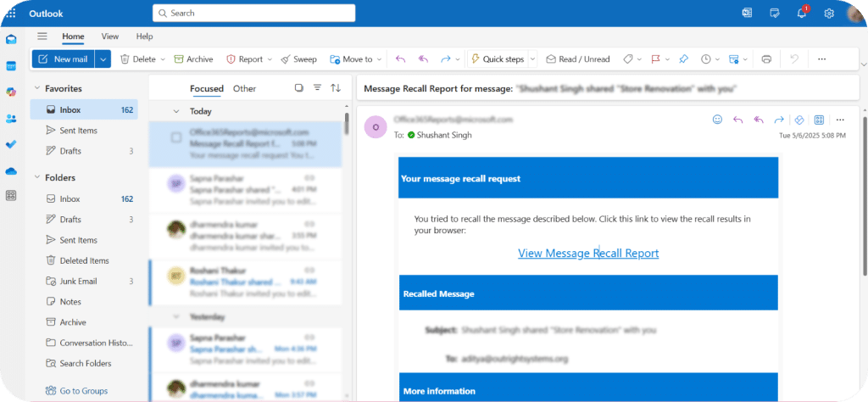Show the Other inbox tab

(245, 88)
